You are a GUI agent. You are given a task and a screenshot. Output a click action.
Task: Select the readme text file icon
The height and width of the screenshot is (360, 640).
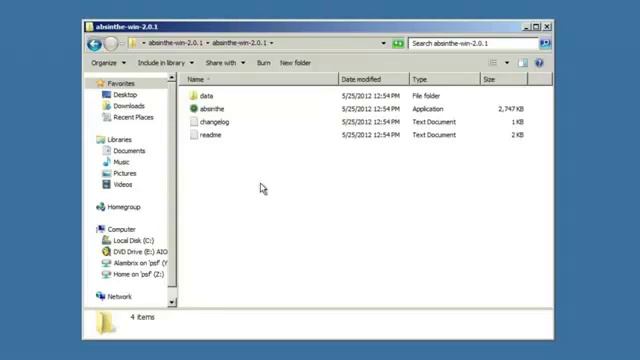coord(194,135)
